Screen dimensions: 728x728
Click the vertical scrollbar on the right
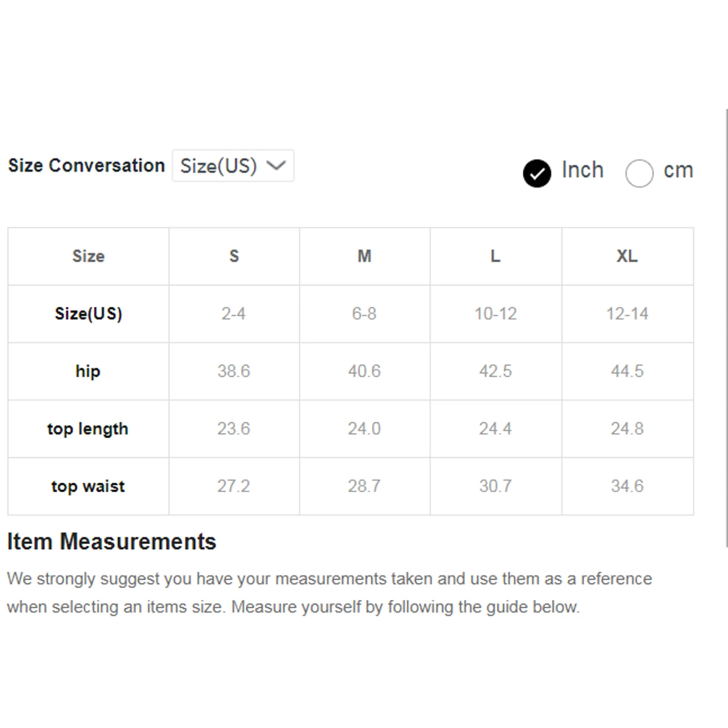[x=727, y=328]
